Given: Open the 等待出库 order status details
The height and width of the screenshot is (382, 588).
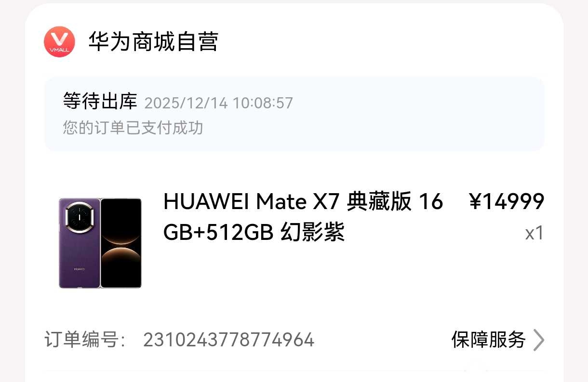Looking at the screenshot, I should [100, 102].
